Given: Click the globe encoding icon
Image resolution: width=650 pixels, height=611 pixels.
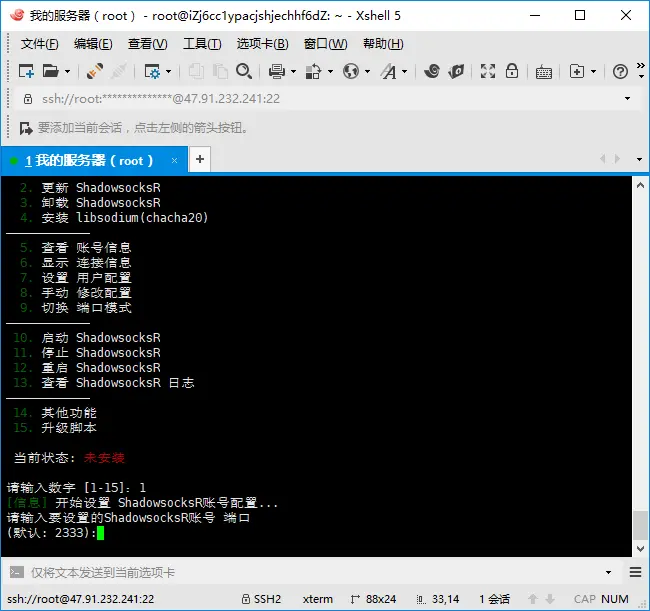Looking at the screenshot, I should coord(351,71).
